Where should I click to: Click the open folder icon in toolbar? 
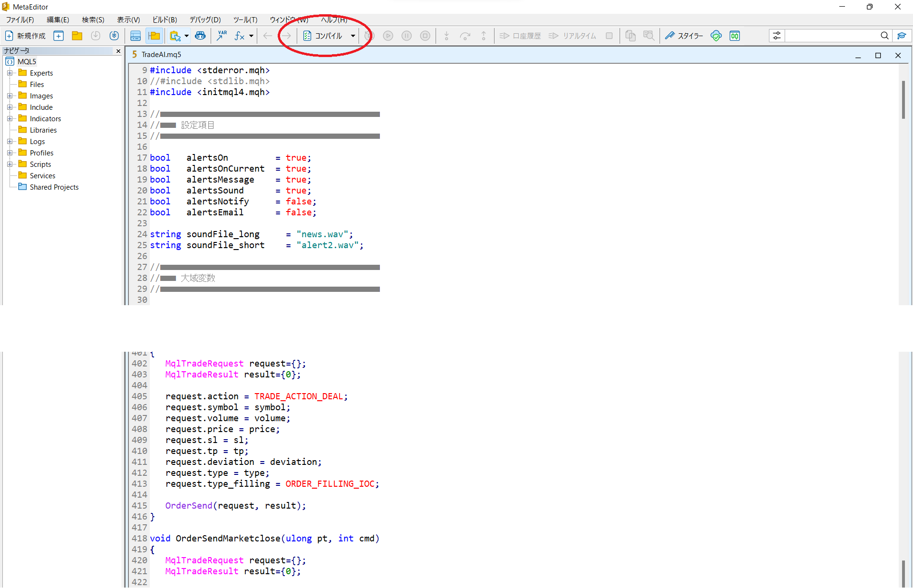77,36
